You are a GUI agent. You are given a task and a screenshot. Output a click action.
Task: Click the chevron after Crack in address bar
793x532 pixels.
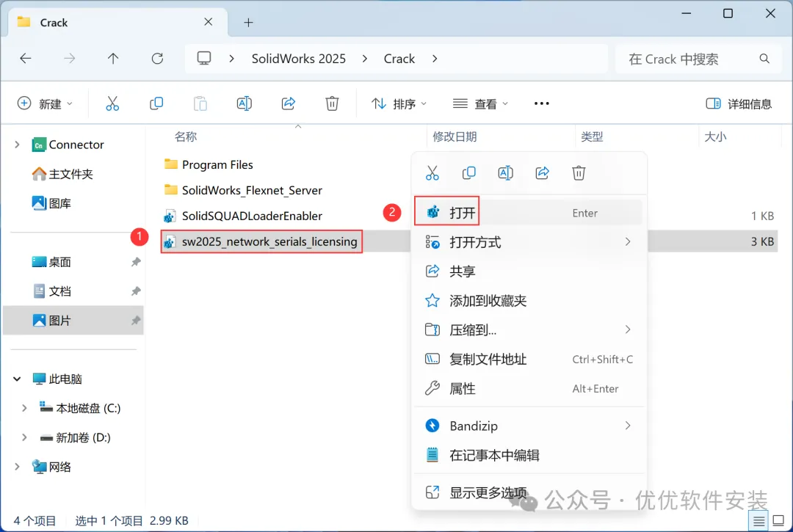point(435,59)
